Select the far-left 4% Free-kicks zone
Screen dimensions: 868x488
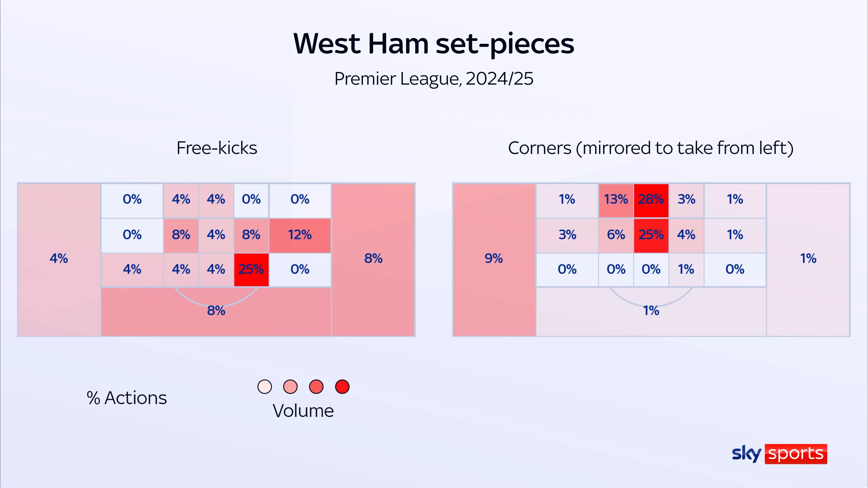[x=59, y=259]
